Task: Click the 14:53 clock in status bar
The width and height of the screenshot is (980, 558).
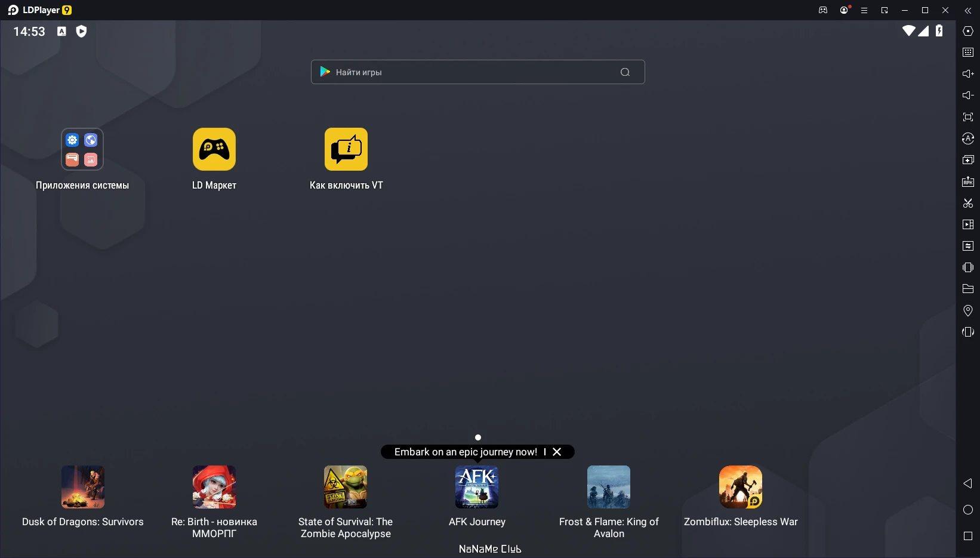Action: 29,31
